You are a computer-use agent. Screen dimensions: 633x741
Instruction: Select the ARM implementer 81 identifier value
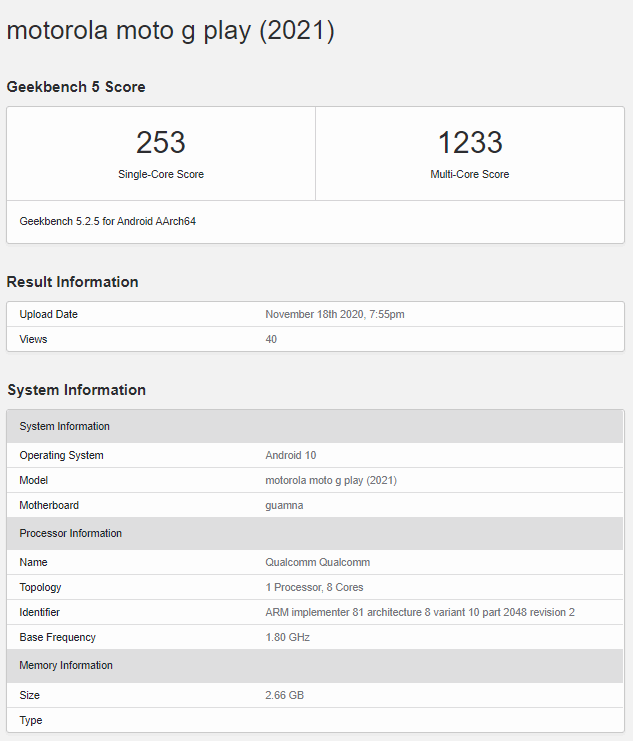(420, 612)
